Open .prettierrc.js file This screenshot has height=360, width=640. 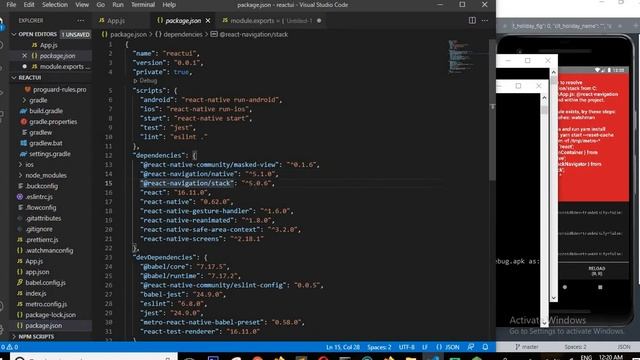[42, 240]
